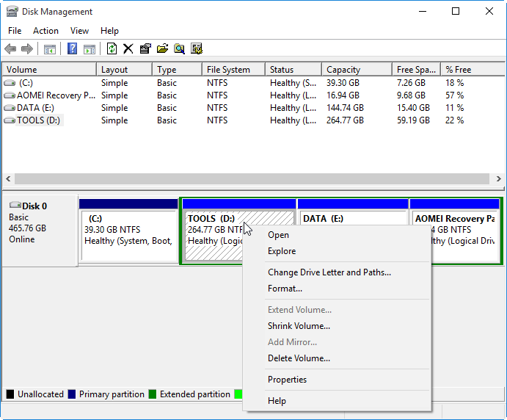Select the DATA (E:) volume row

[x=35, y=108]
